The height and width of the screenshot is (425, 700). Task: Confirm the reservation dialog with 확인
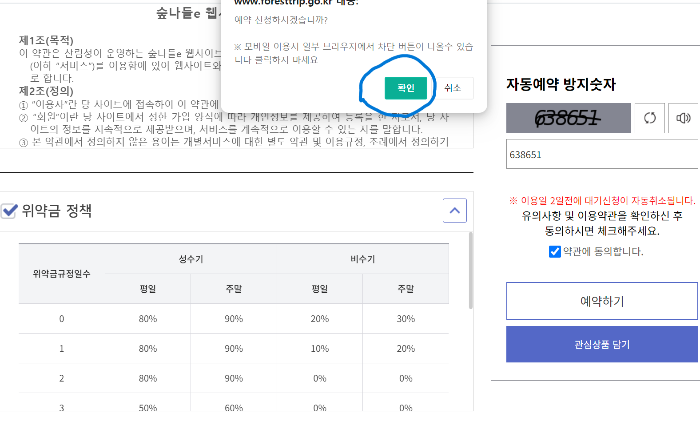pos(405,88)
